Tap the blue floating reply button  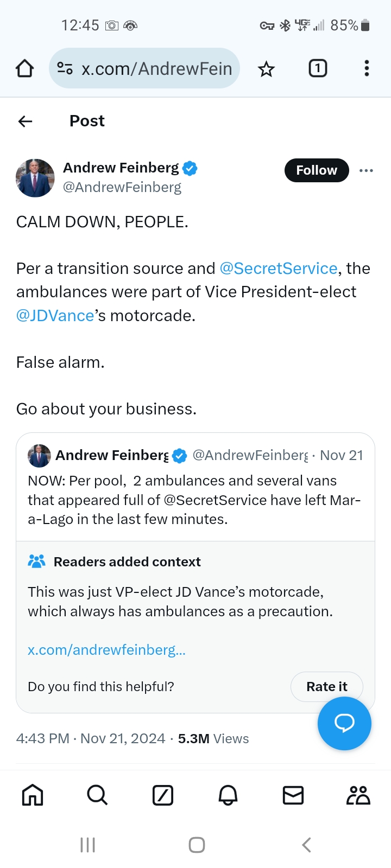(x=344, y=723)
